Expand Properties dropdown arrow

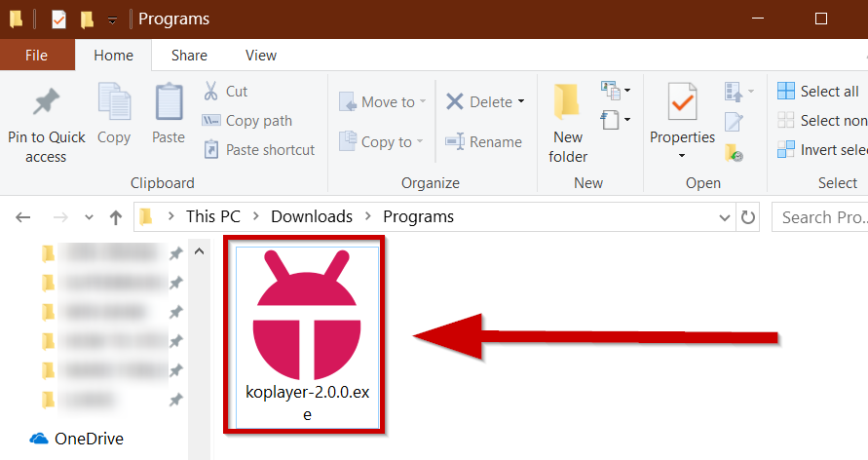click(682, 156)
